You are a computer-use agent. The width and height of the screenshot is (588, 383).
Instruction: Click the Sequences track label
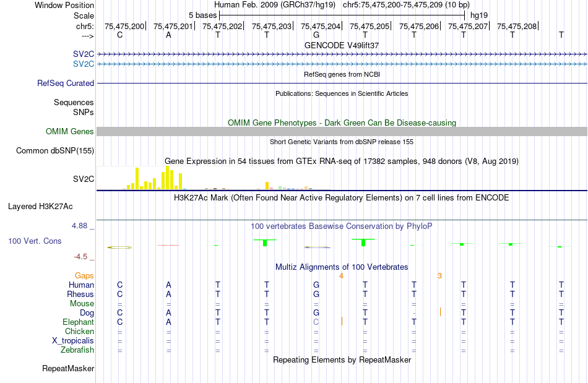point(74,102)
